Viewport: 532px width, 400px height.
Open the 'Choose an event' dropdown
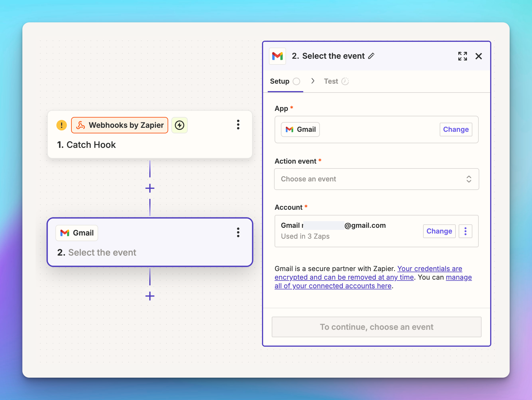[377, 179]
